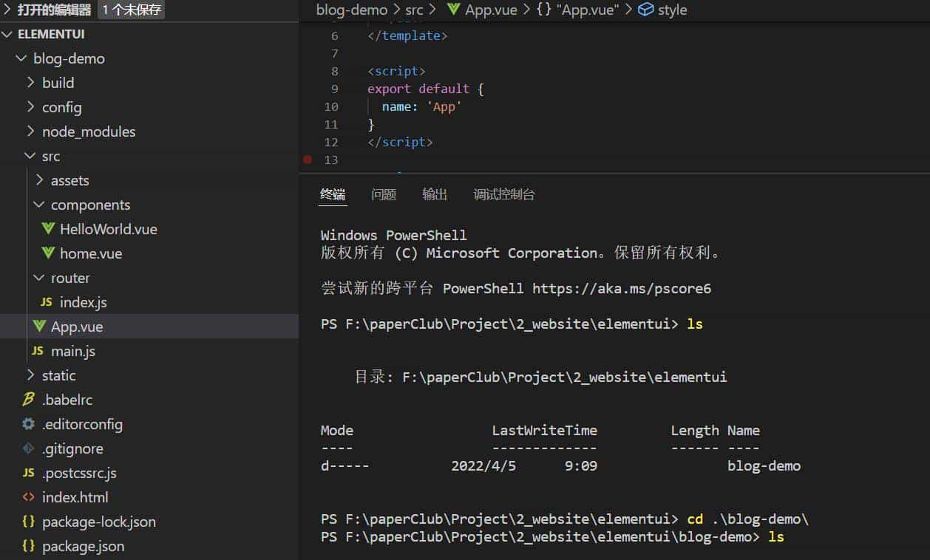Click the style breadcrumb segment

point(671,10)
